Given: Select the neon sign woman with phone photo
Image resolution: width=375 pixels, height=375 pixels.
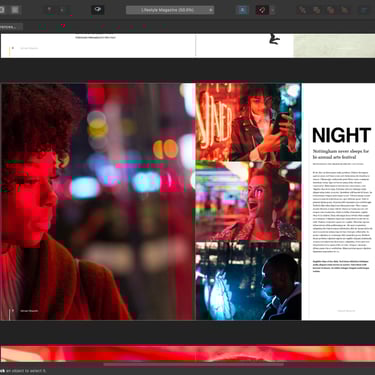Looking at the screenshot, I should click(x=248, y=122).
